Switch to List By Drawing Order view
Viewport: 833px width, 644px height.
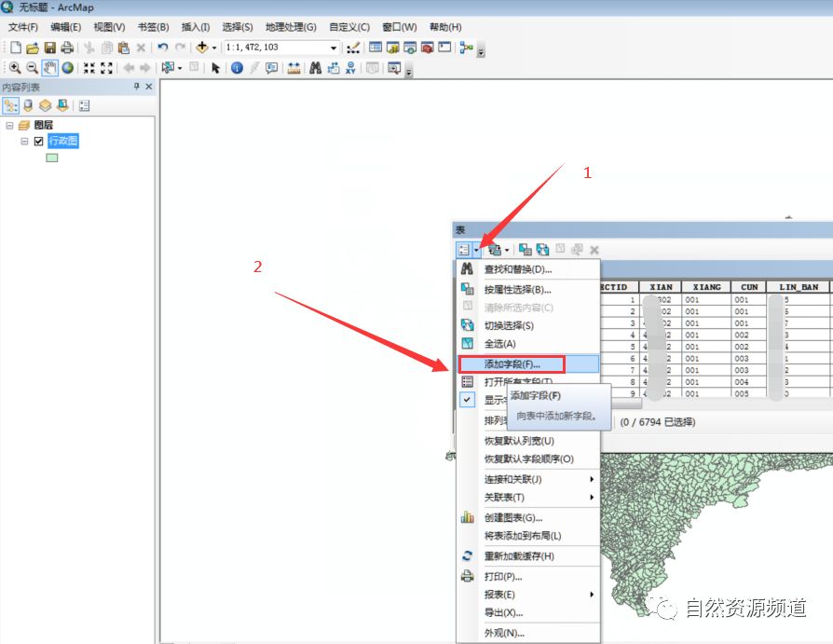[10, 105]
